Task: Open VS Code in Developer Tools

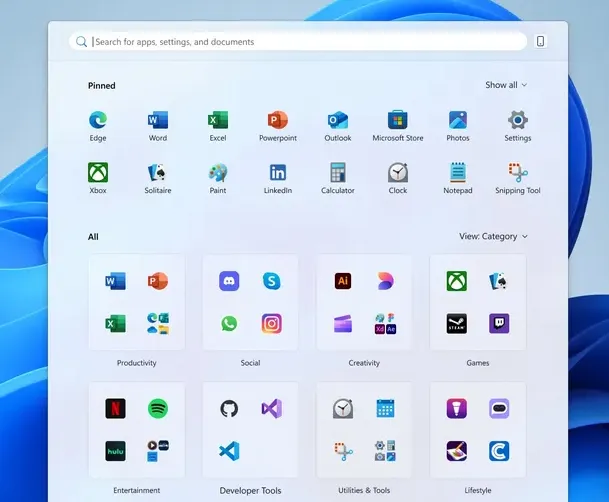Action: (229, 451)
